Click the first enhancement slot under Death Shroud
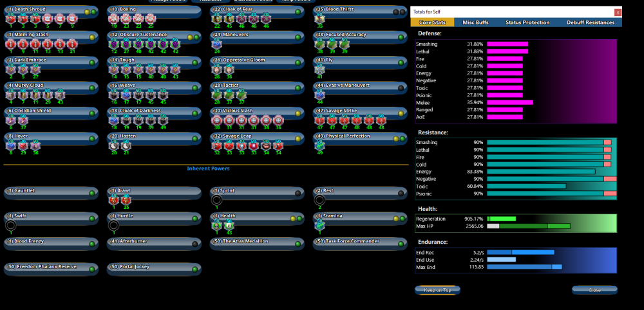The height and width of the screenshot is (310, 644). [x=11, y=19]
